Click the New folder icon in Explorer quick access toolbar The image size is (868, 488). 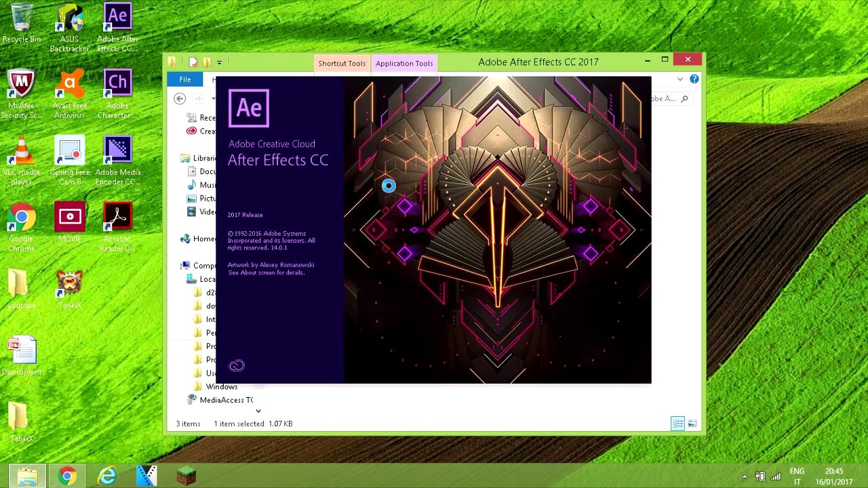click(206, 62)
